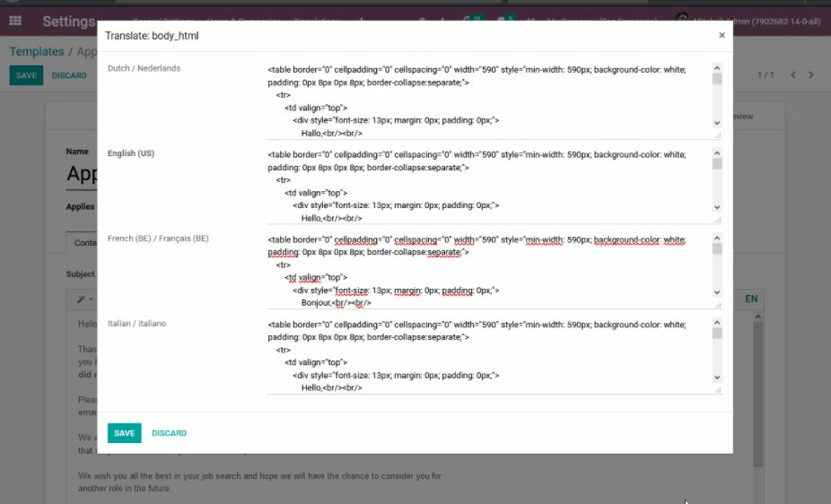Go to next record arrow in pager

point(811,75)
